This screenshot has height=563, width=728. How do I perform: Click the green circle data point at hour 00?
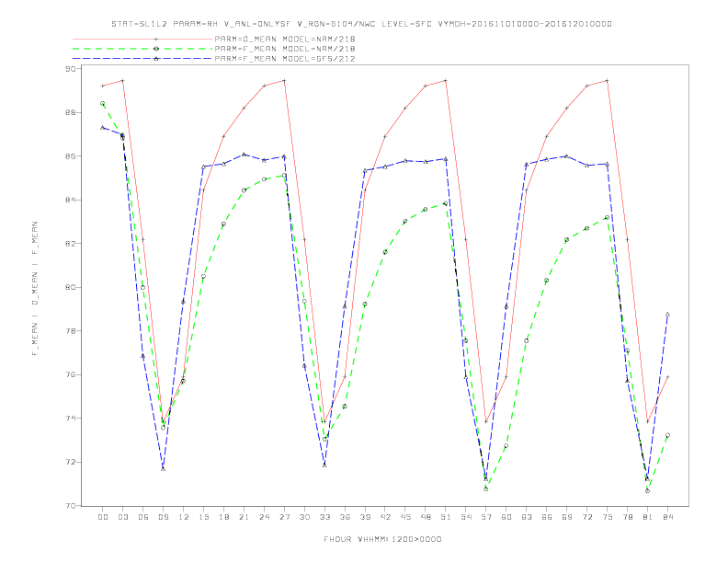103,104
